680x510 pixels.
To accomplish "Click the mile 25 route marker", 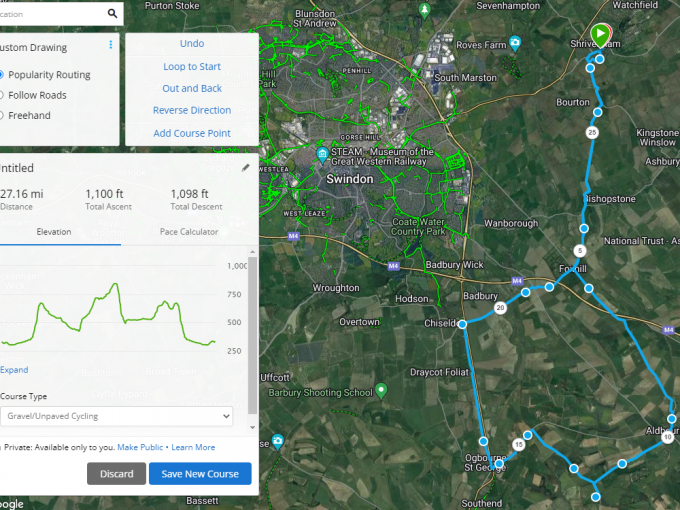I will tap(593, 132).
